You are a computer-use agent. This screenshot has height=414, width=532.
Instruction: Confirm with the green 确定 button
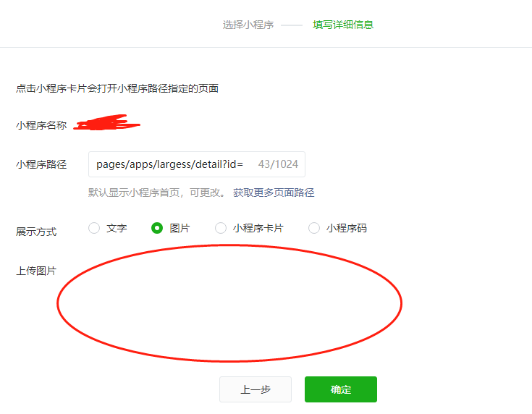[341, 389]
